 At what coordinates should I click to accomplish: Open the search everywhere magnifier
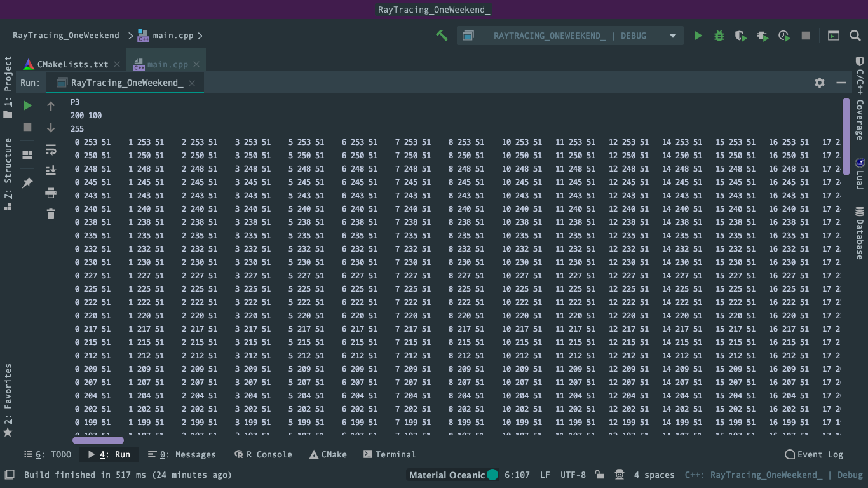[855, 36]
